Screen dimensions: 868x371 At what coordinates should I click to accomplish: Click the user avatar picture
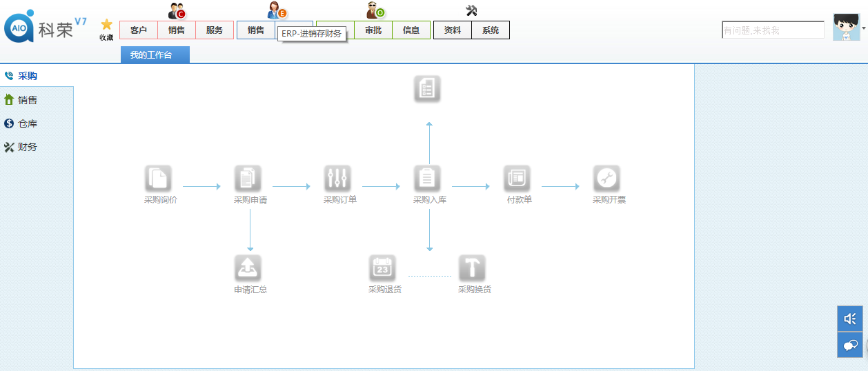click(846, 27)
